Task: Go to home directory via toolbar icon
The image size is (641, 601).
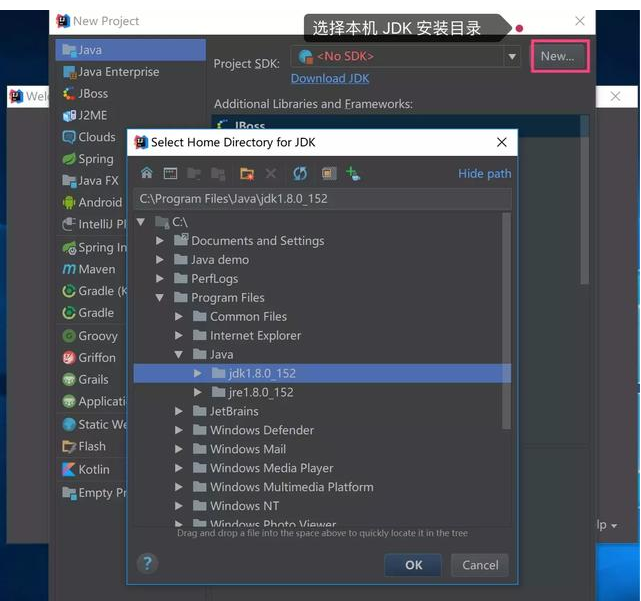Action: [147, 173]
